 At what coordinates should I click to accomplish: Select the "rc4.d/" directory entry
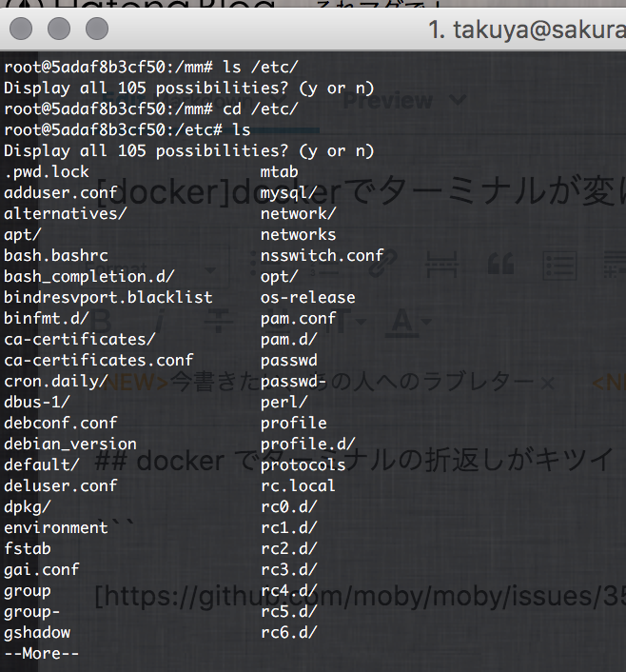tap(289, 592)
